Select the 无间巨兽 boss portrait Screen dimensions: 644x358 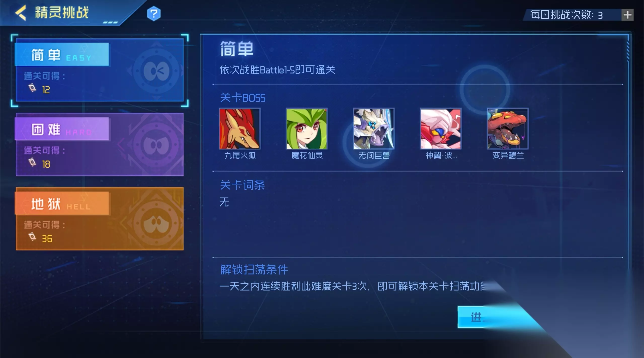click(374, 129)
